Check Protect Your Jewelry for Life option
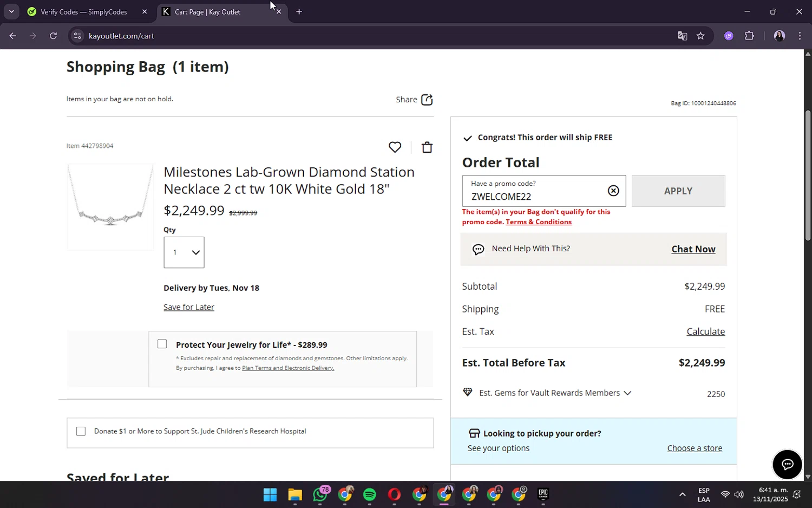The height and width of the screenshot is (508, 812). point(162,344)
